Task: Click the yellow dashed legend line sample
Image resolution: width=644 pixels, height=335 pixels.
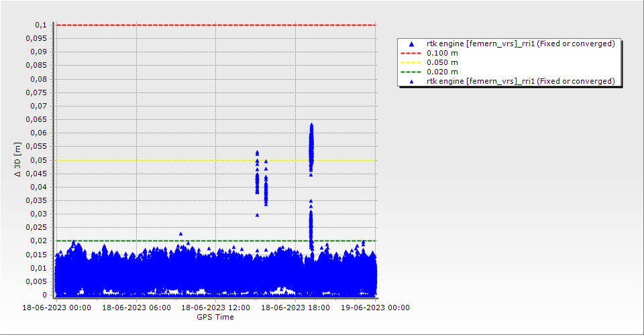Action: click(x=412, y=62)
